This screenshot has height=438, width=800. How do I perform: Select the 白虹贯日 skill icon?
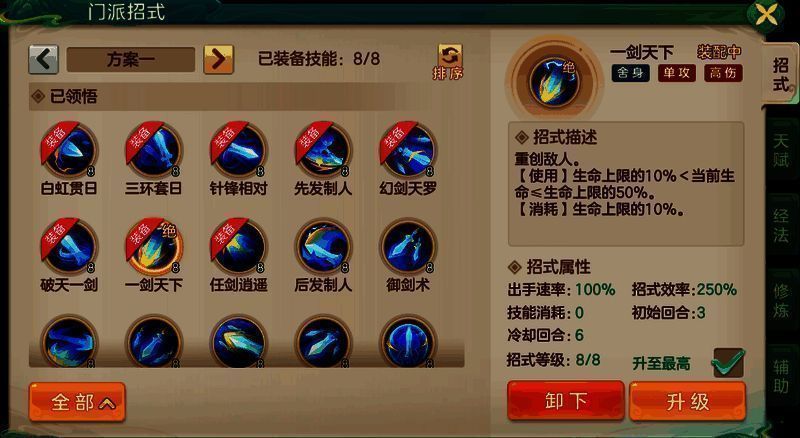tap(69, 151)
